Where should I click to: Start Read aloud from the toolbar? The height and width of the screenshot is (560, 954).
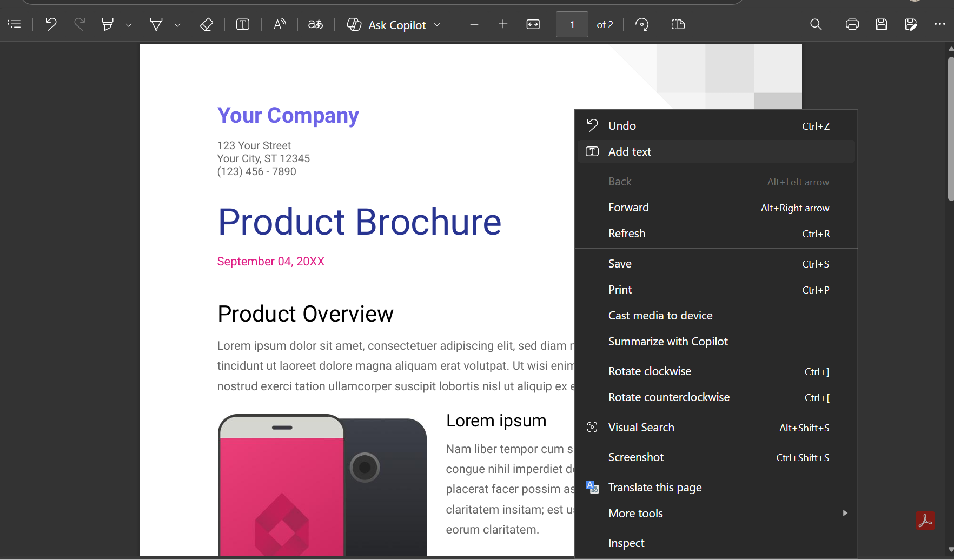(x=280, y=24)
